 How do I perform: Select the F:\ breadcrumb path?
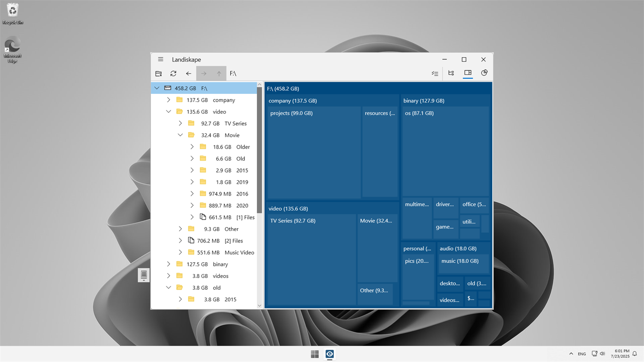(x=233, y=73)
